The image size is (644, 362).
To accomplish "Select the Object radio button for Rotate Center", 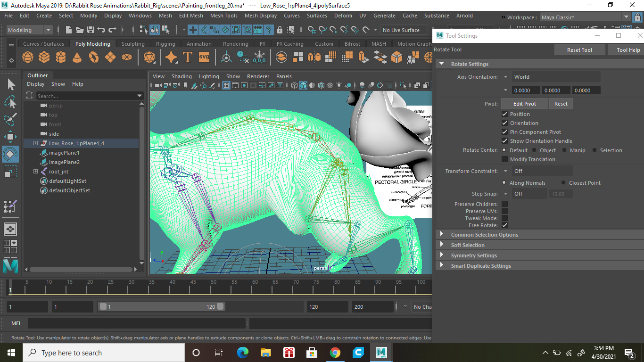I will (x=535, y=150).
